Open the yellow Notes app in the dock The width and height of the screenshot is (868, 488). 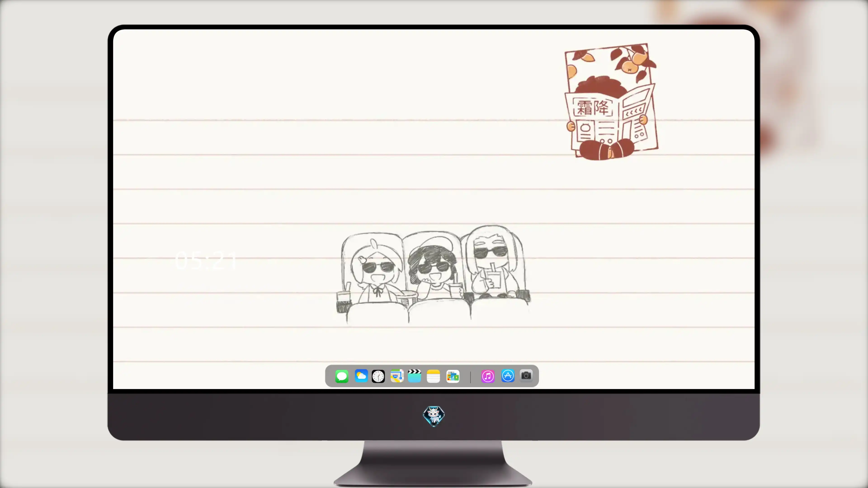click(433, 376)
